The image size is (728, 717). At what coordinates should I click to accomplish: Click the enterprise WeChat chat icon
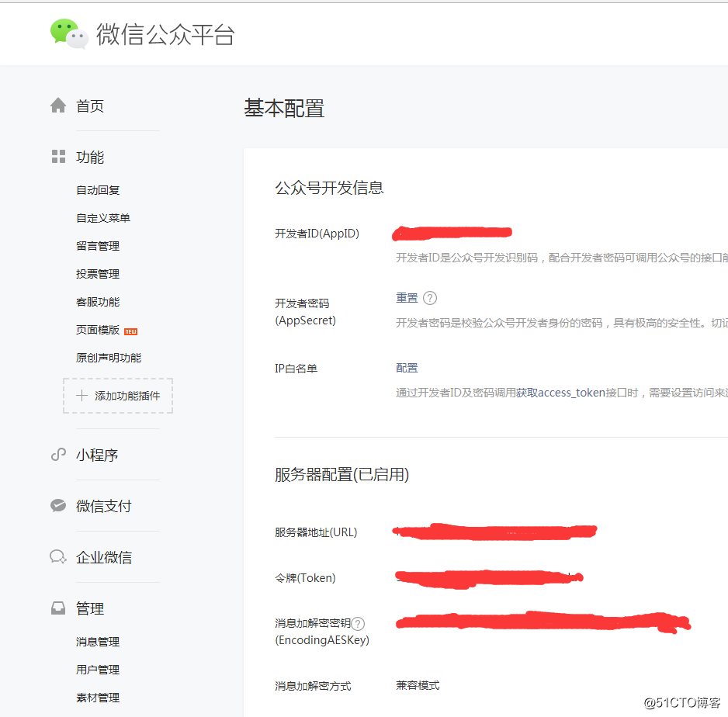pyautogui.click(x=58, y=556)
